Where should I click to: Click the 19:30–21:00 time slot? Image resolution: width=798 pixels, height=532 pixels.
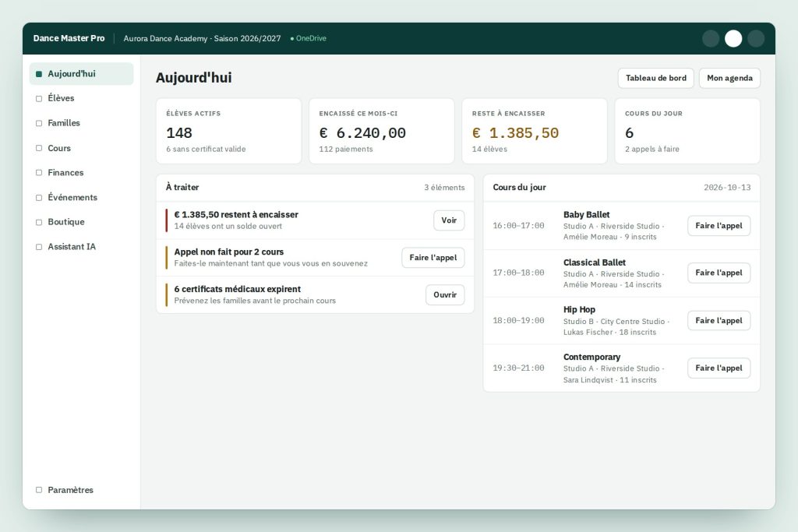coord(518,368)
